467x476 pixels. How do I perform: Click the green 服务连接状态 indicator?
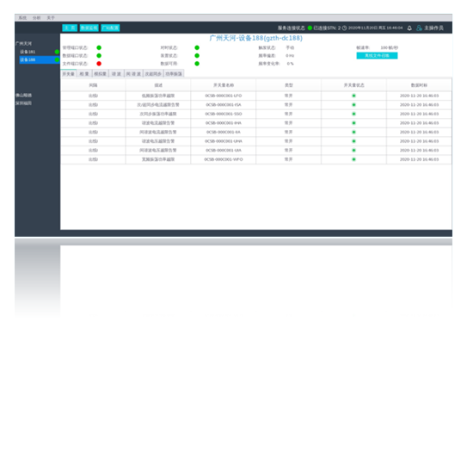point(310,28)
